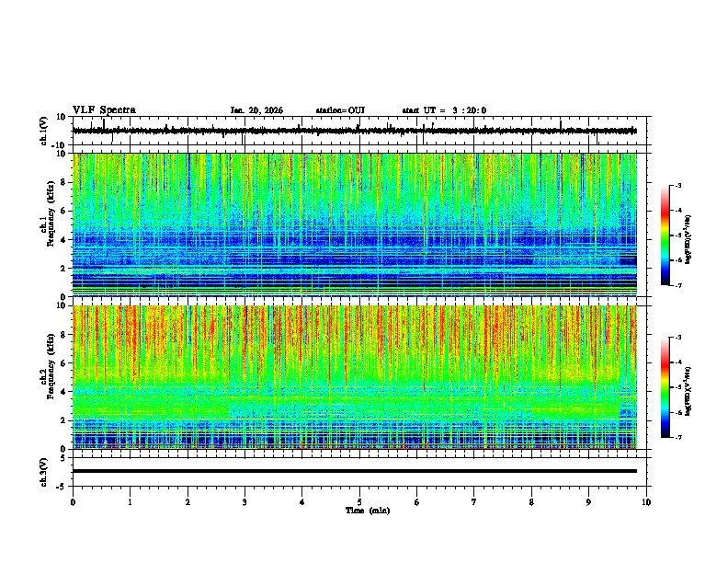Click the "2" kHz tick on ch.2 spectrogram

tap(63, 420)
